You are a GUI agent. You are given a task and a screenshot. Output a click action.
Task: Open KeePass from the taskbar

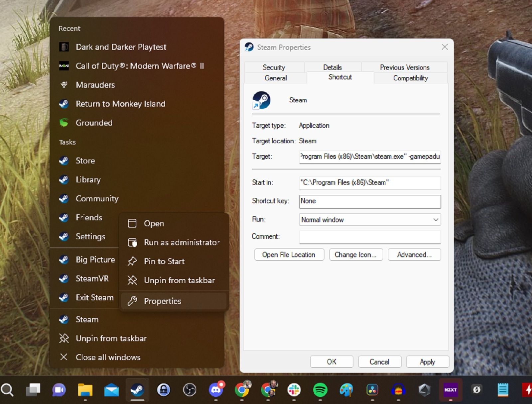point(164,390)
